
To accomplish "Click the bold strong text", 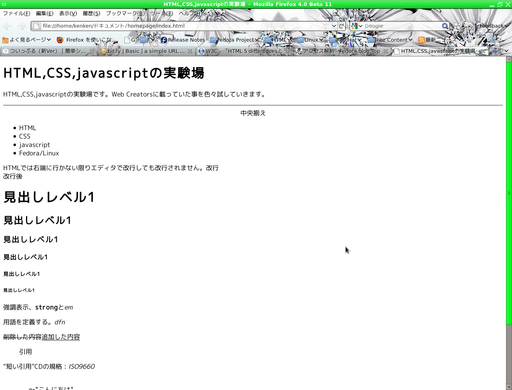I will coord(46,307).
